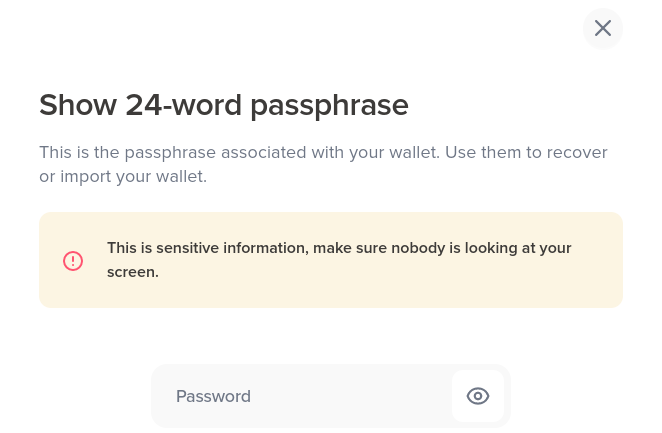This screenshot has height=433, width=662.
Task: Click "recover" in the description sentence
Action: (x=577, y=152)
